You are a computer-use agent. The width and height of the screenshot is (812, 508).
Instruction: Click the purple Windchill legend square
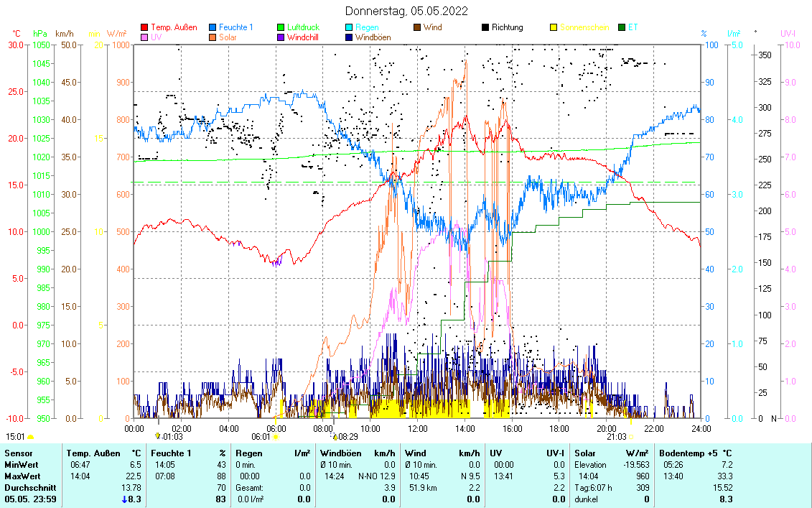coord(281,37)
